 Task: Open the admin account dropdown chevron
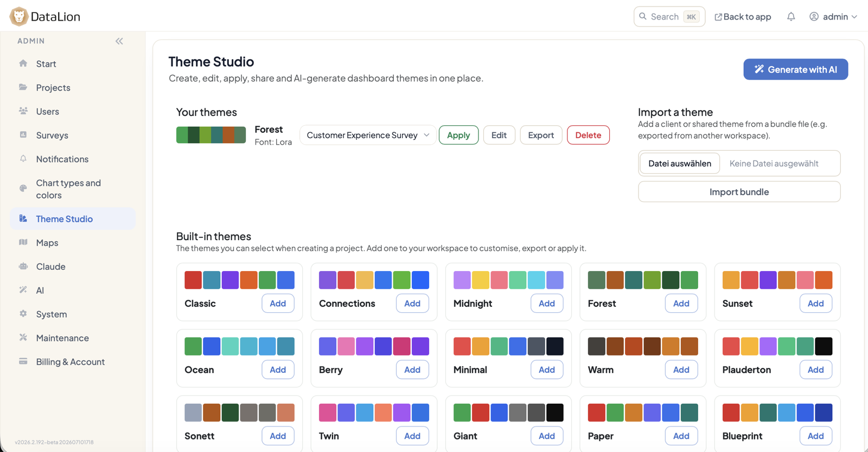[x=854, y=17]
